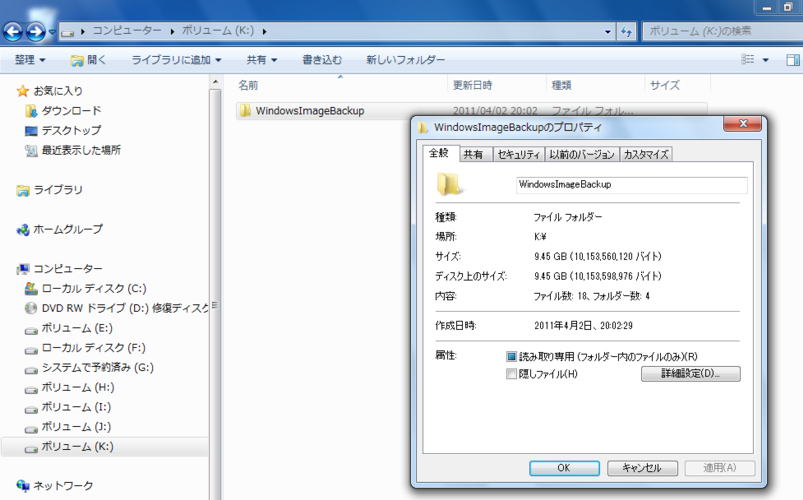
Task: Click the ダウンロード folder icon
Action: (31, 111)
